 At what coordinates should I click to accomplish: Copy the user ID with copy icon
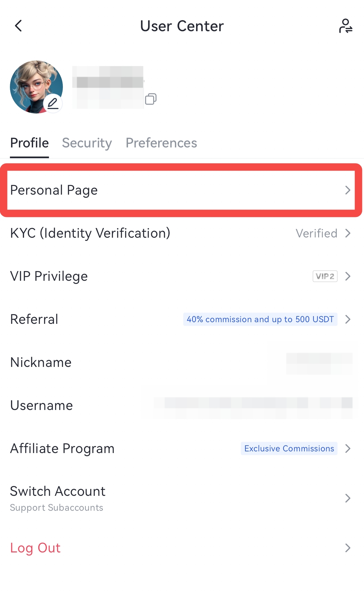(151, 99)
